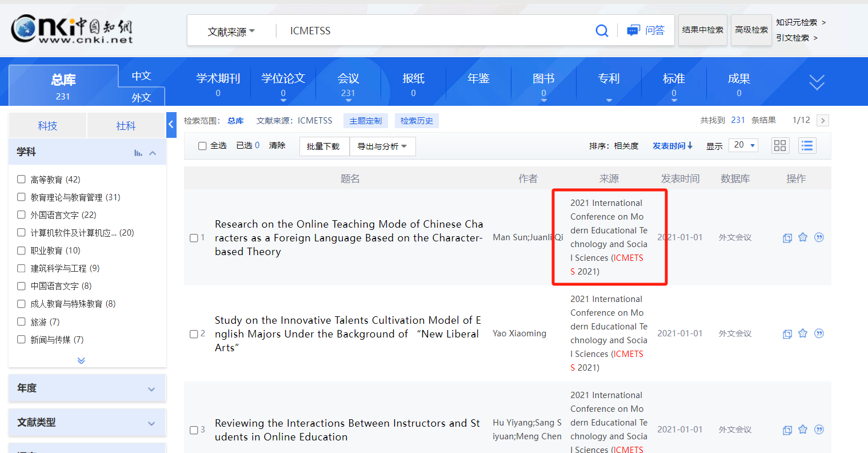Show more 学科 options double chevron

point(81,360)
